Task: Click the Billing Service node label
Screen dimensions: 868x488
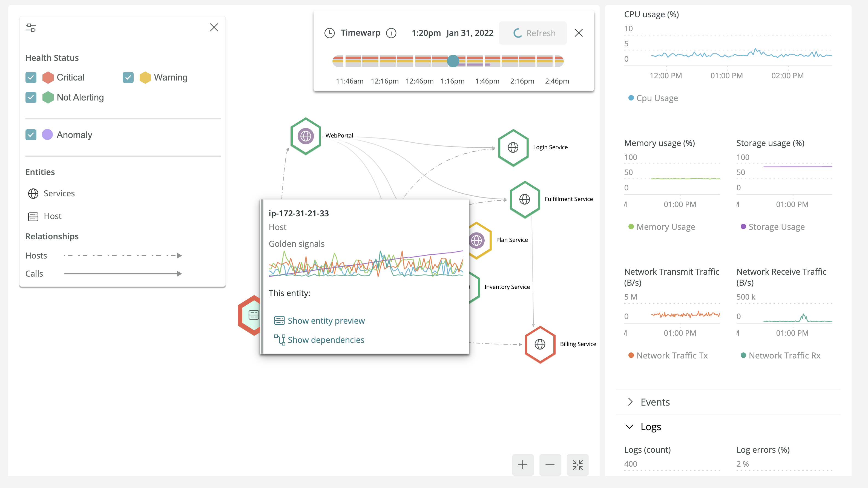Action: [578, 344]
